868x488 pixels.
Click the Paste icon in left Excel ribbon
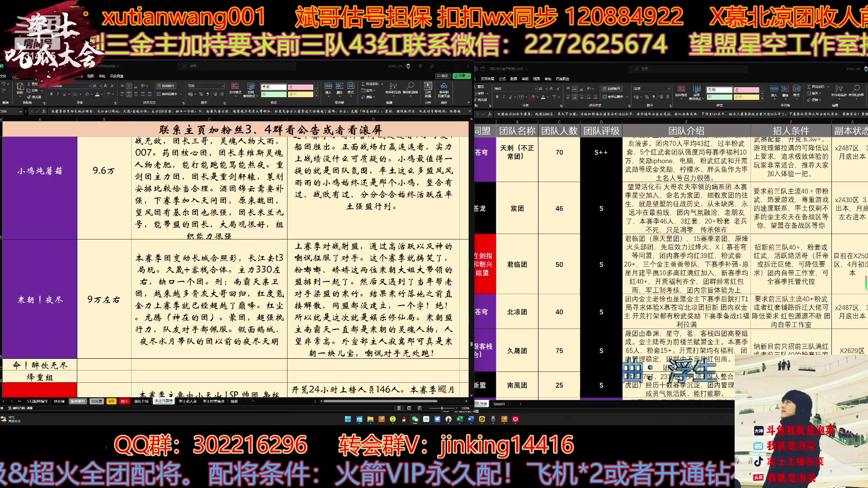[20, 86]
